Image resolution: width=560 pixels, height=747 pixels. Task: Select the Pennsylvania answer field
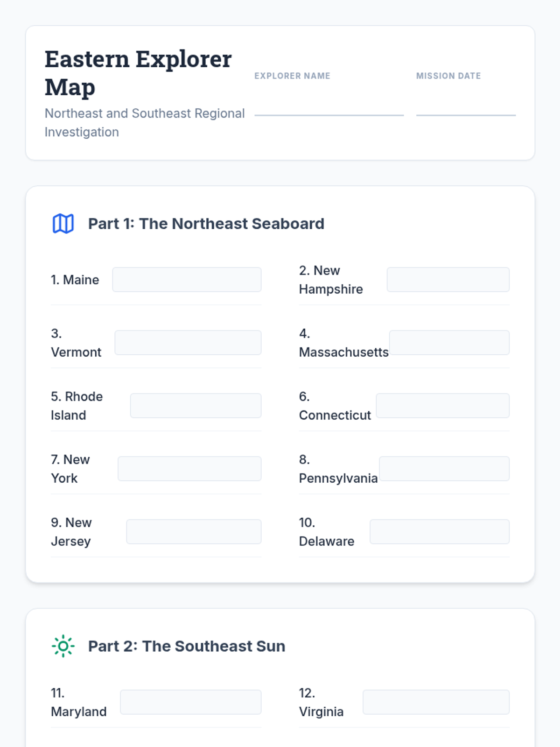[444, 469]
